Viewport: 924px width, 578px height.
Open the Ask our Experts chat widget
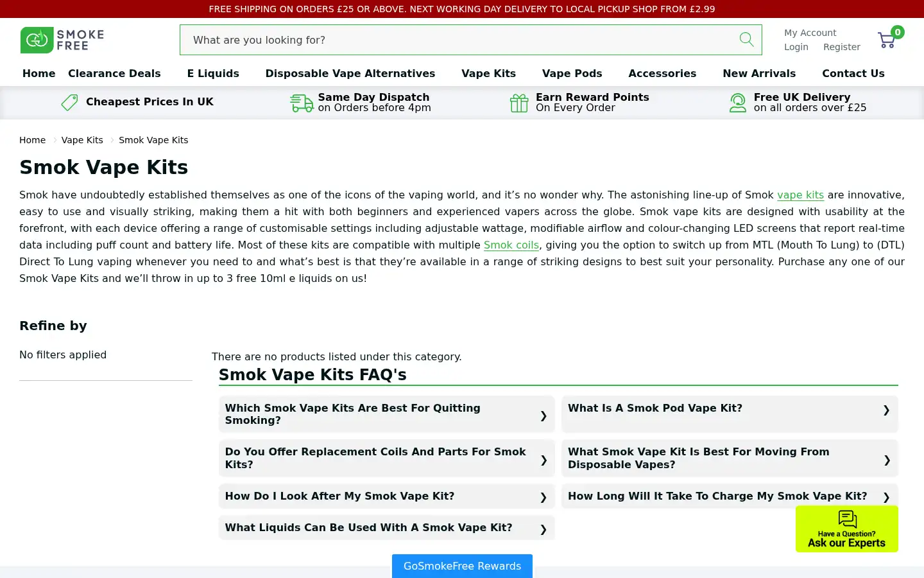(847, 529)
